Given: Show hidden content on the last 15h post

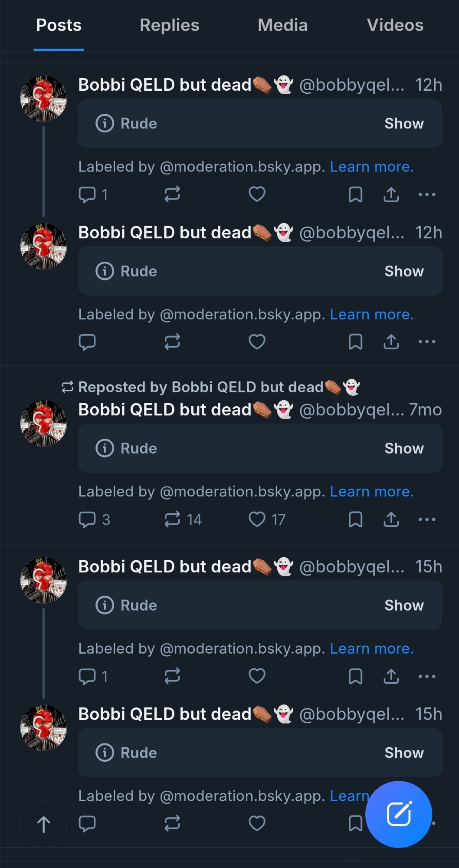Looking at the screenshot, I should [x=403, y=753].
